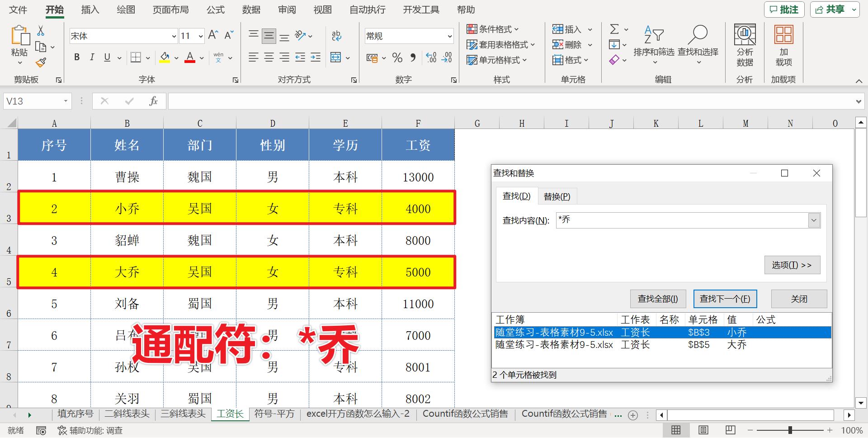This screenshot has height=438, width=868.
Task: Click the 查找全部 button
Action: click(x=658, y=299)
